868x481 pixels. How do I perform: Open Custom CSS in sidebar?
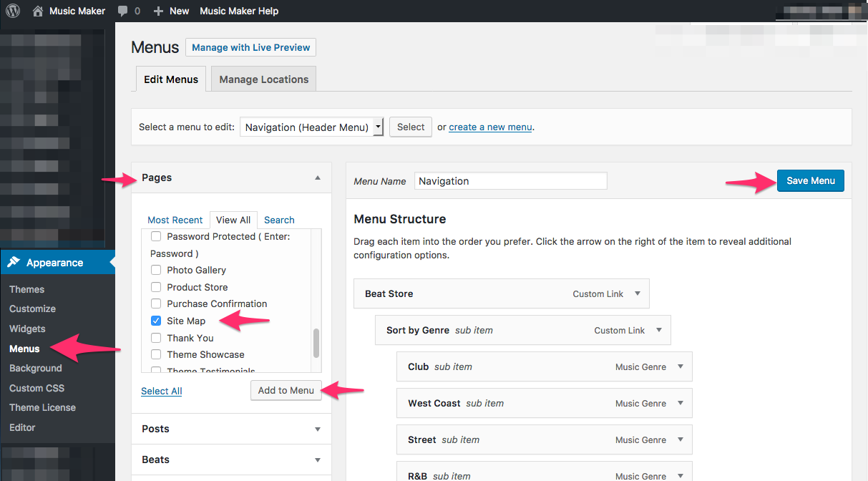click(x=36, y=388)
